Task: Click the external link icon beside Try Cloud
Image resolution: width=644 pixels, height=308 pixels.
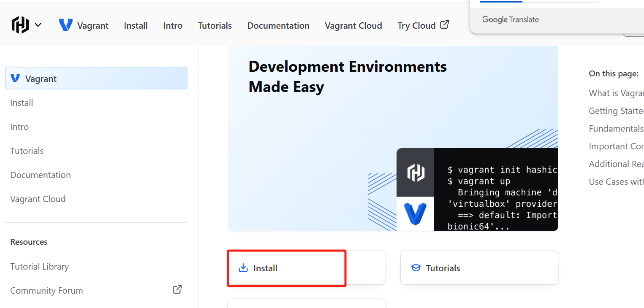Action: coord(444,24)
